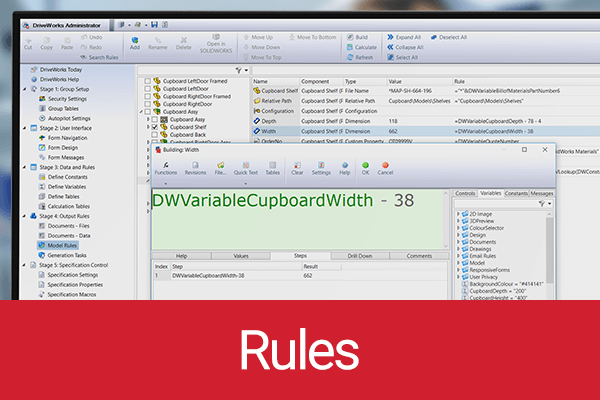Click Expand All

pyautogui.click(x=404, y=37)
